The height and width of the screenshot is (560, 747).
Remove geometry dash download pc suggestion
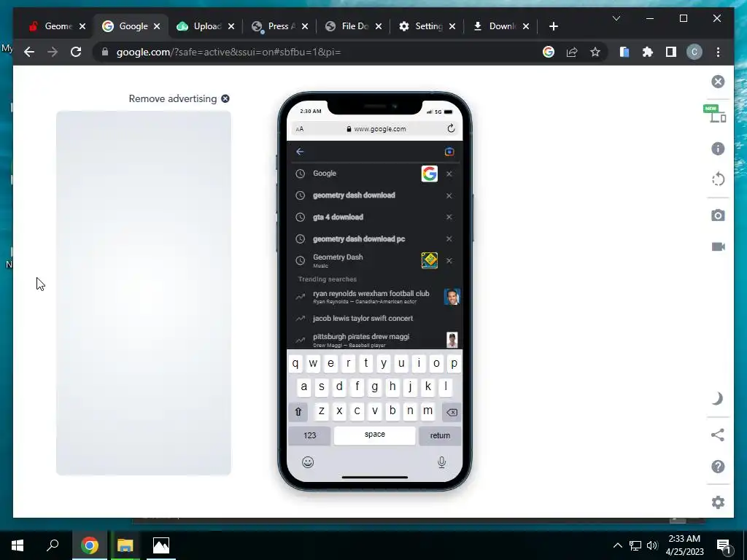(449, 239)
